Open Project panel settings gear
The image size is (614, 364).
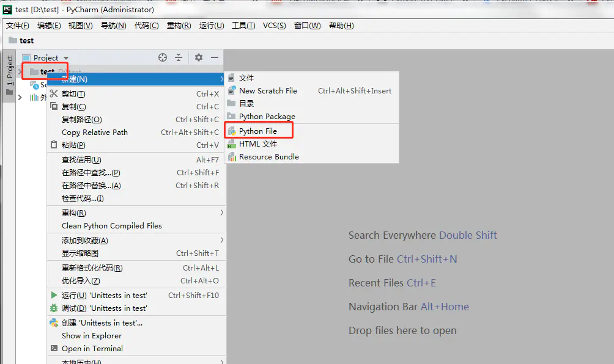click(199, 57)
